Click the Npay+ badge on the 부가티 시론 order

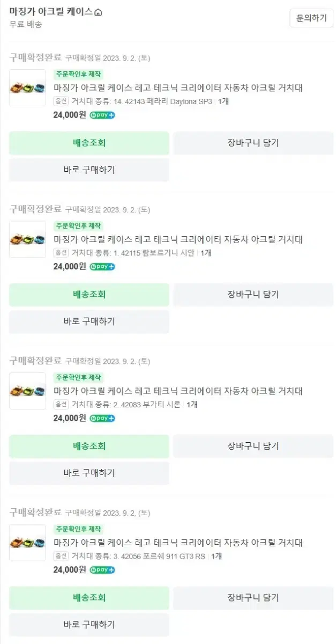coord(102,418)
